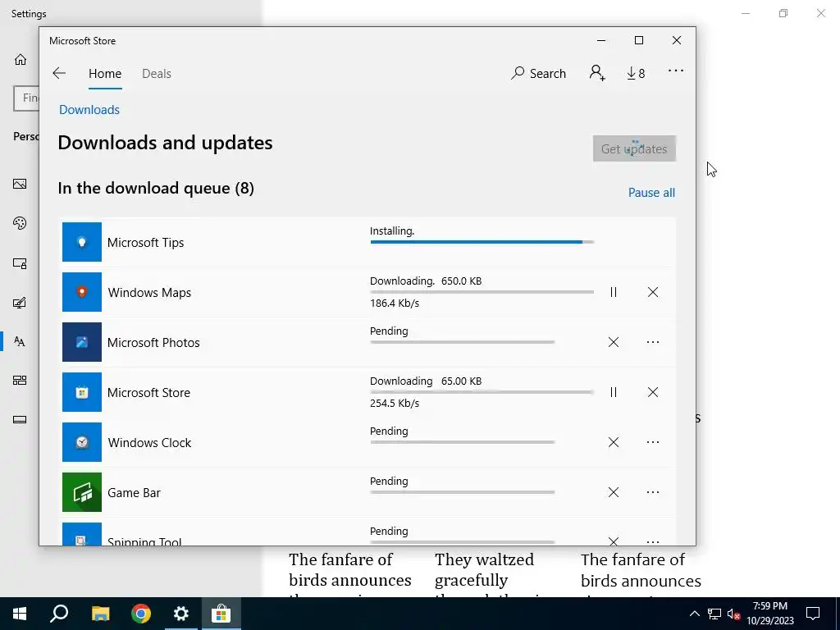Open taskbar search
The image size is (840, 630).
click(x=59, y=614)
